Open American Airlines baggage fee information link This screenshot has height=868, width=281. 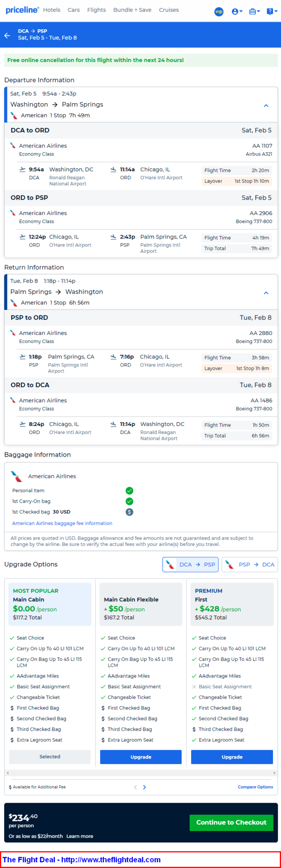coord(62,523)
